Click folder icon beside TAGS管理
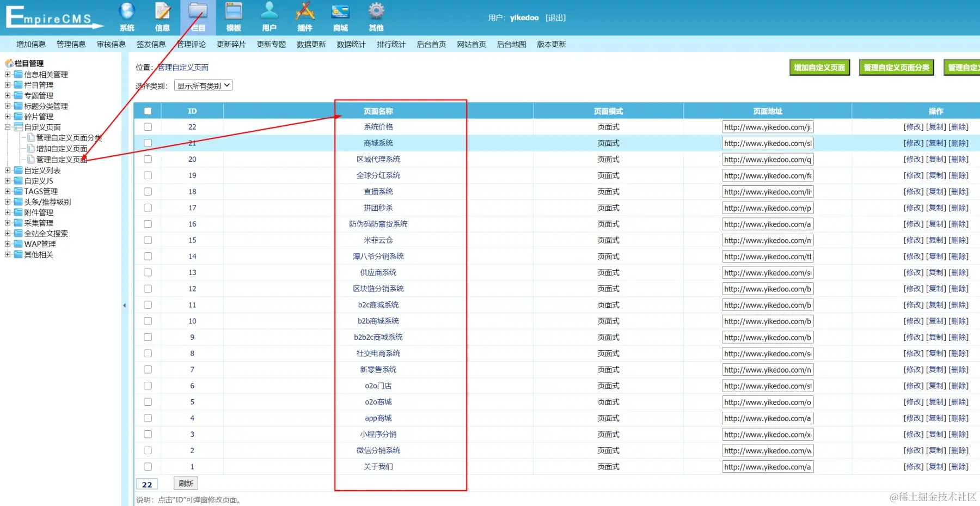The image size is (980, 506). pyautogui.click(x=18, y=191)
